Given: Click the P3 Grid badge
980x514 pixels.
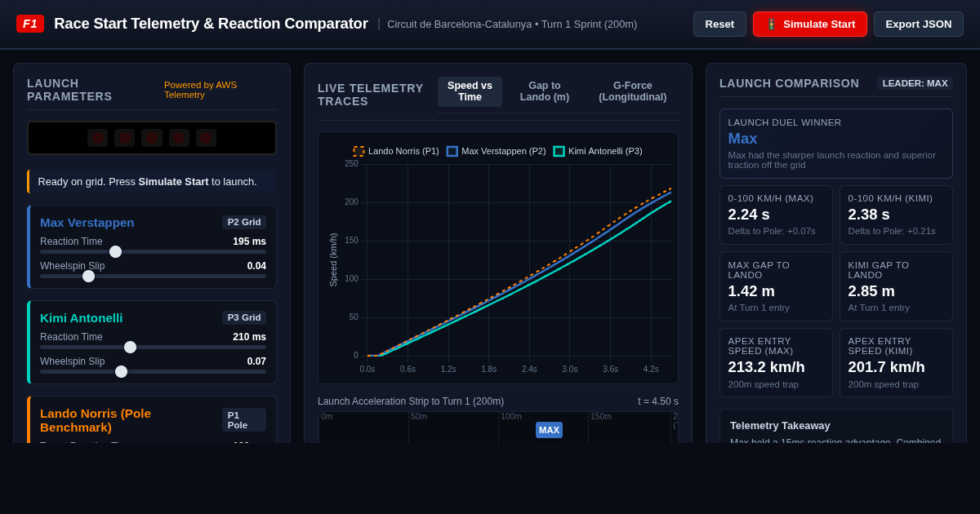Looking at the screenshot, I should click(244, 317).
